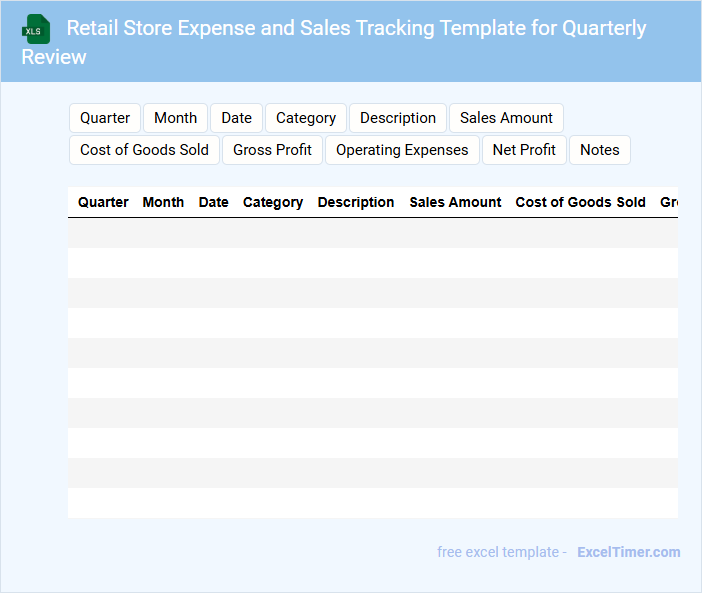Click the Quarter column header in table

pyautogui.click(x=103, y=202)
